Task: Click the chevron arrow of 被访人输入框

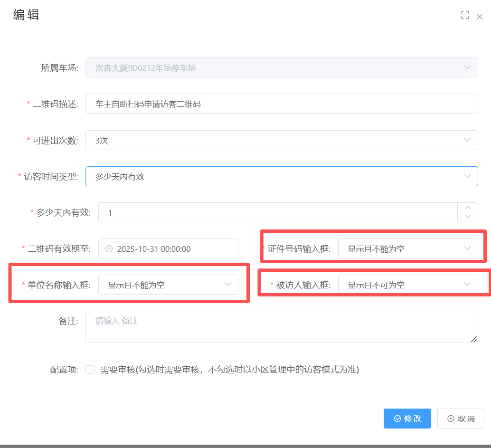Action: pyautogui.click(x=467, y=284)
